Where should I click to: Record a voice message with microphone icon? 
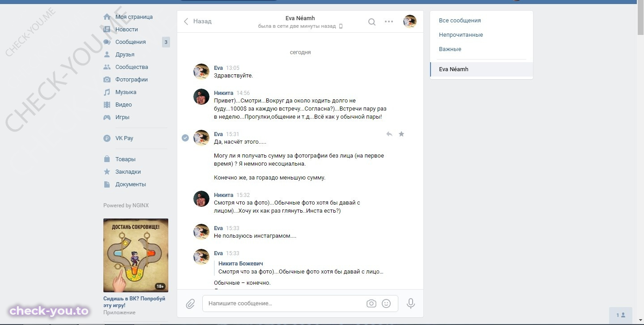click(410, 304)
